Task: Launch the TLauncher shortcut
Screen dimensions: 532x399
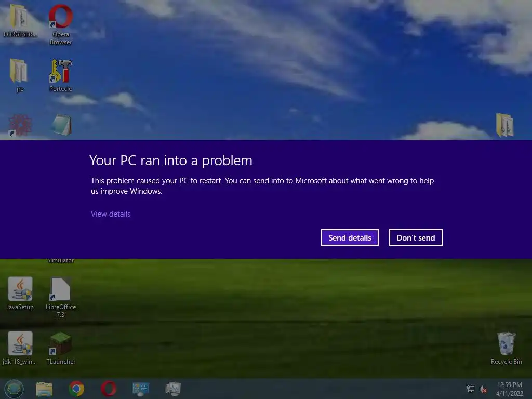Action: click(61, 348)
